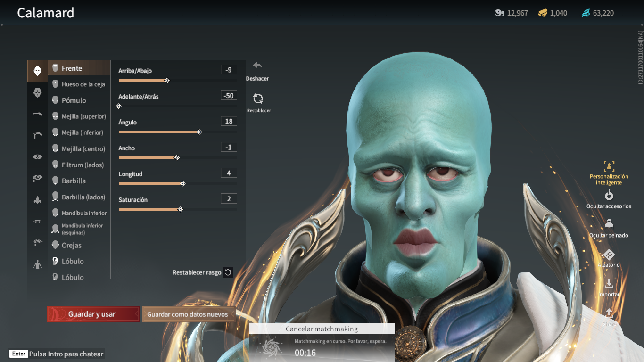The image size is (644, 362).
Task: Click the Ángulo value field 18
Action: coord(229,122)
